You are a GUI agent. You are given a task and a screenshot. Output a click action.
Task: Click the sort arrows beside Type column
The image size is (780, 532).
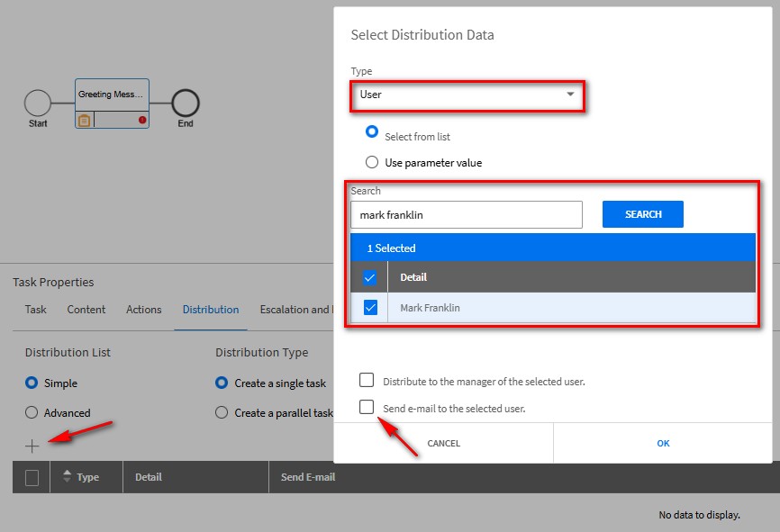(67, 477)
